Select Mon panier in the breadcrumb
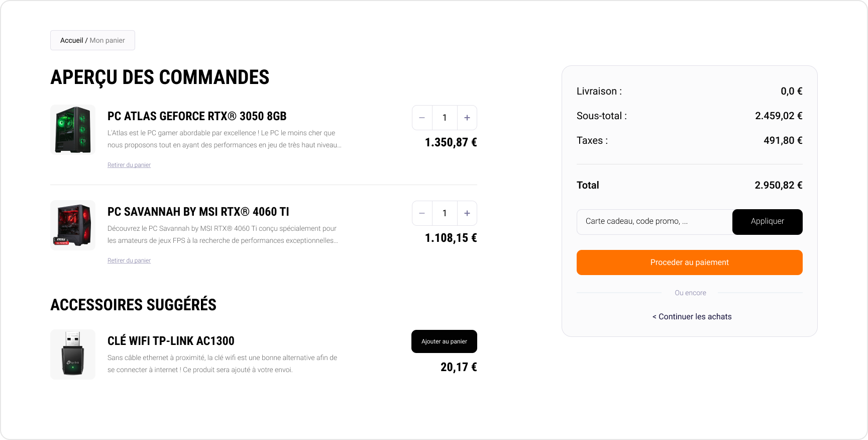The image size is (868, 440). pyautogui.click(x=107, y=40)
